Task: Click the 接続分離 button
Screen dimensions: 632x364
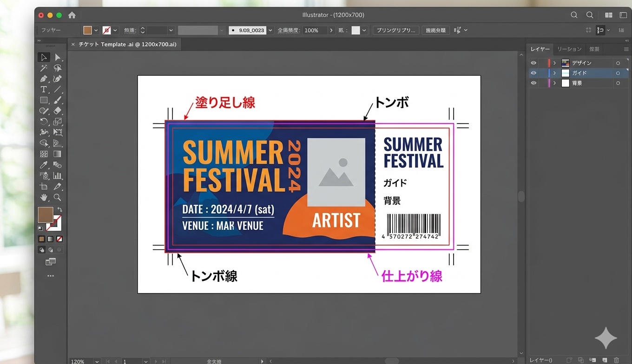Action: (x=435, y=30)
